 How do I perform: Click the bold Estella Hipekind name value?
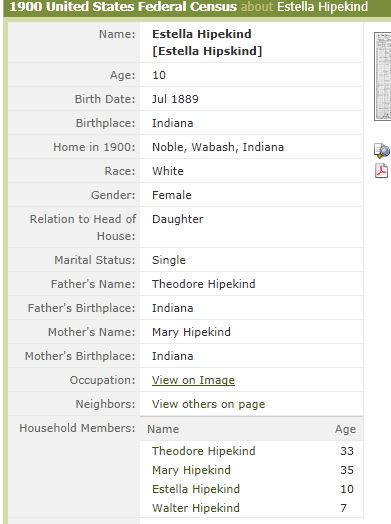(202, 34)
